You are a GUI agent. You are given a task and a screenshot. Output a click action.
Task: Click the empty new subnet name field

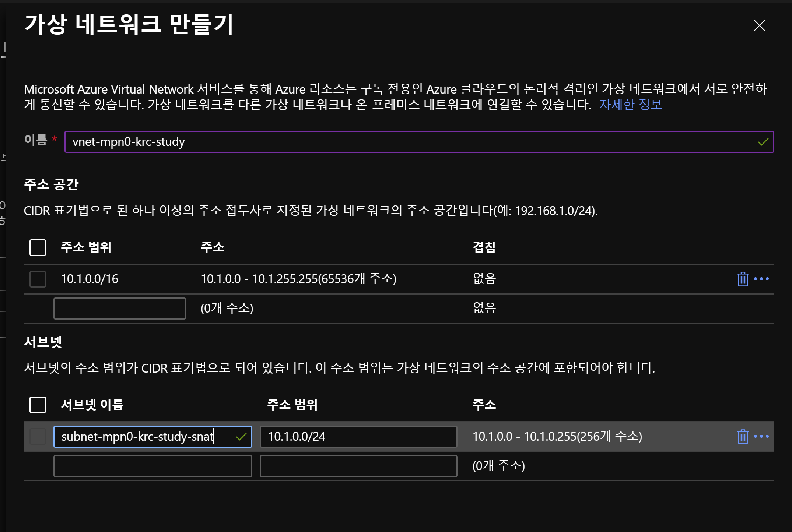point(153,466)
